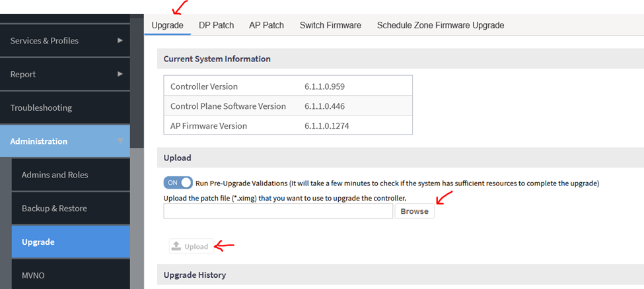644x289 pixels.
Task: Expand the Report menu arrow
Action: [x=120, y=74]
